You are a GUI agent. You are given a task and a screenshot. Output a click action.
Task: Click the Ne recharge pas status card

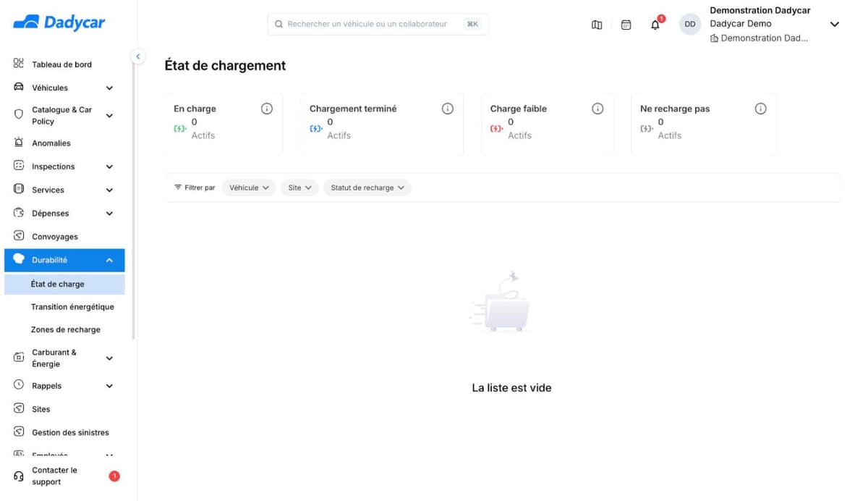click(x=704, y=123)
